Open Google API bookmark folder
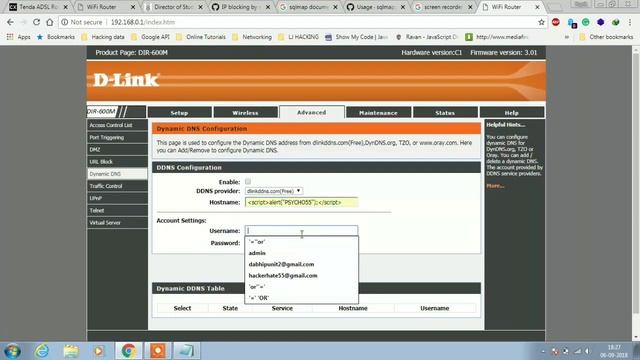 [150, 37]
